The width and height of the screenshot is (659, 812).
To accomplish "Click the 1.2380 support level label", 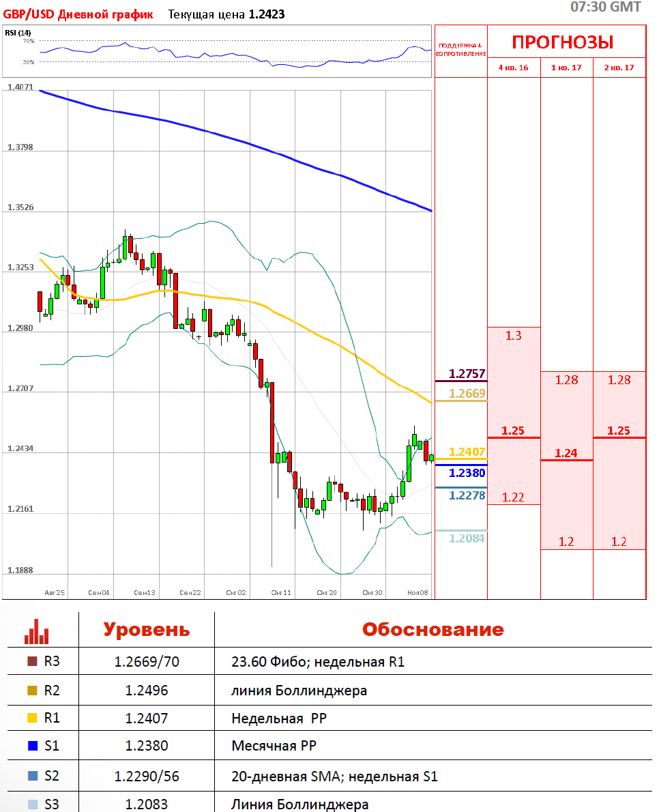I will 467,473.
